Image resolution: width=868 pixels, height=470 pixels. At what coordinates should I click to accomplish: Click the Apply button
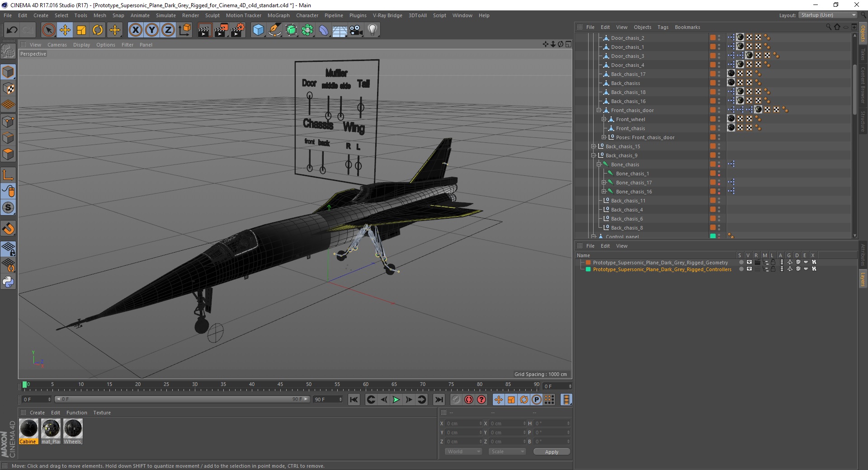(552, 452)
